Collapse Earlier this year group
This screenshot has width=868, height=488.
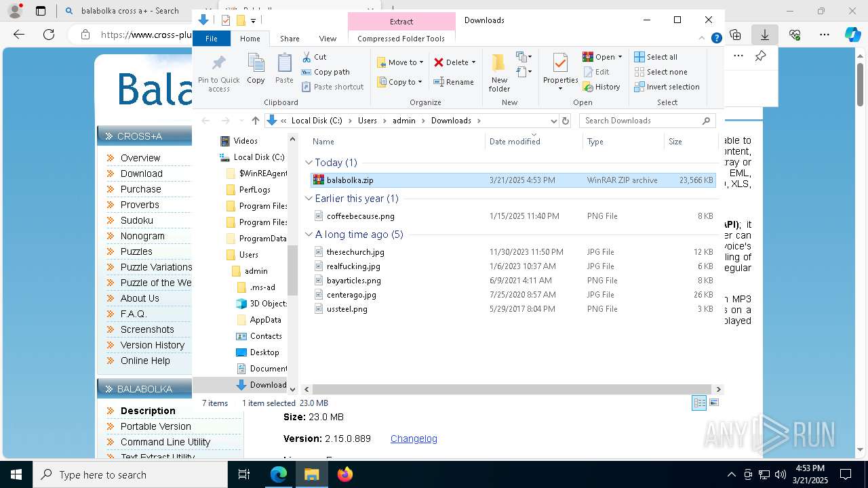(x=309, y=199)
